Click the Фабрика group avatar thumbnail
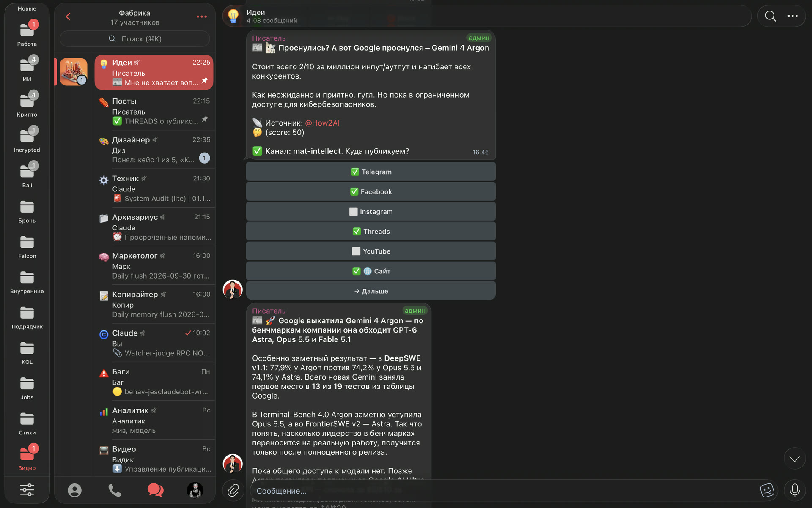 (74, 71)
